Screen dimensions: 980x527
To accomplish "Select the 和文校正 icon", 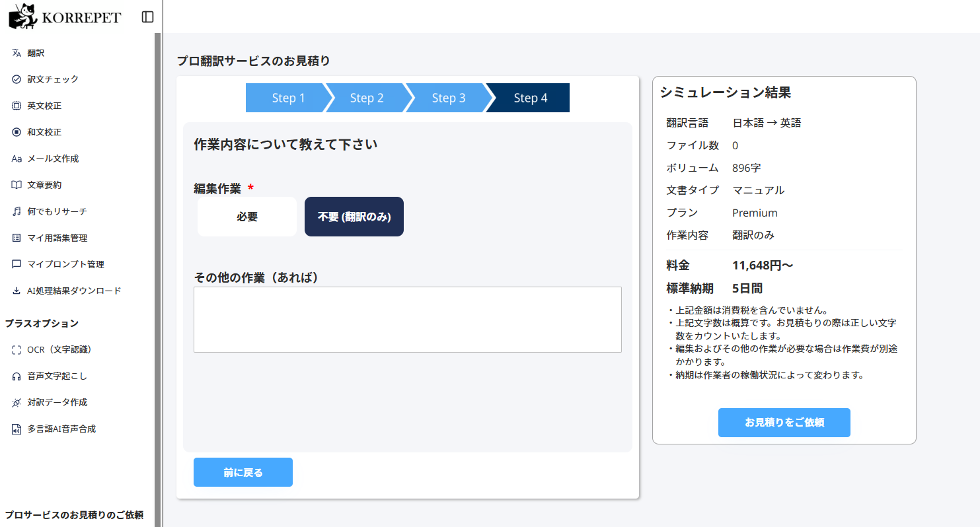I will tap(17, 132).
